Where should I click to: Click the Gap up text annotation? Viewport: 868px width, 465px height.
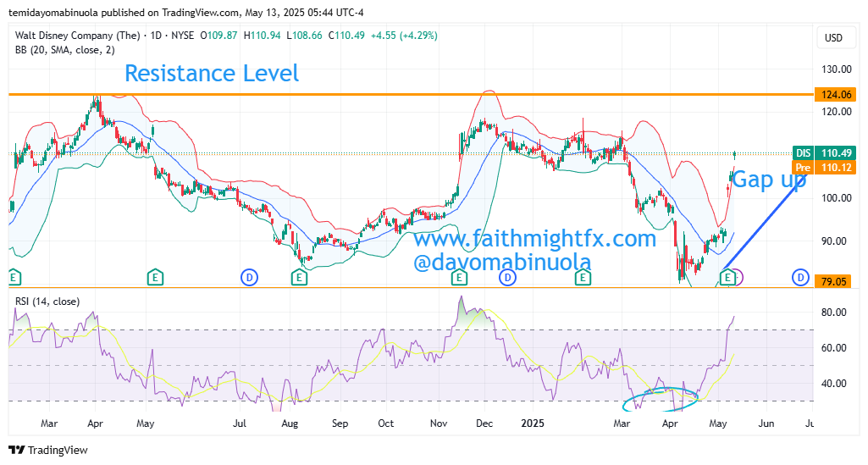click(x=769, y=180)
